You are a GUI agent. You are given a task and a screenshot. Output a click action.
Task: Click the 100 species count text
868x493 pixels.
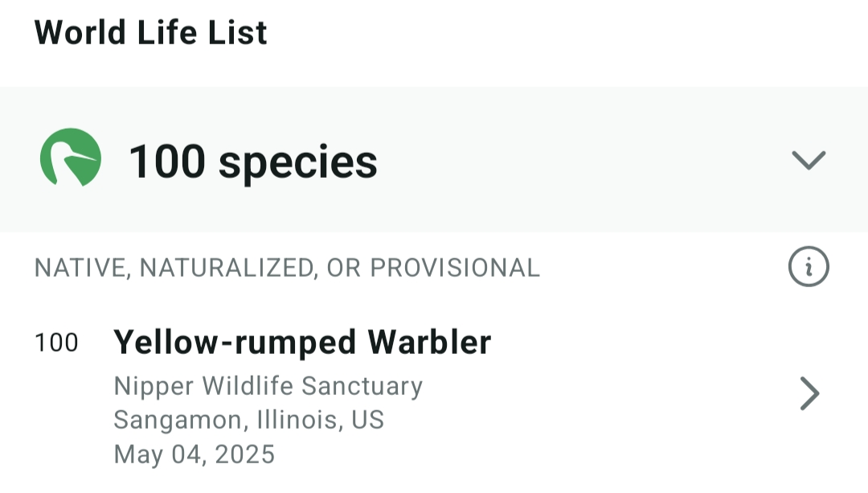click(x=252, y=161)
